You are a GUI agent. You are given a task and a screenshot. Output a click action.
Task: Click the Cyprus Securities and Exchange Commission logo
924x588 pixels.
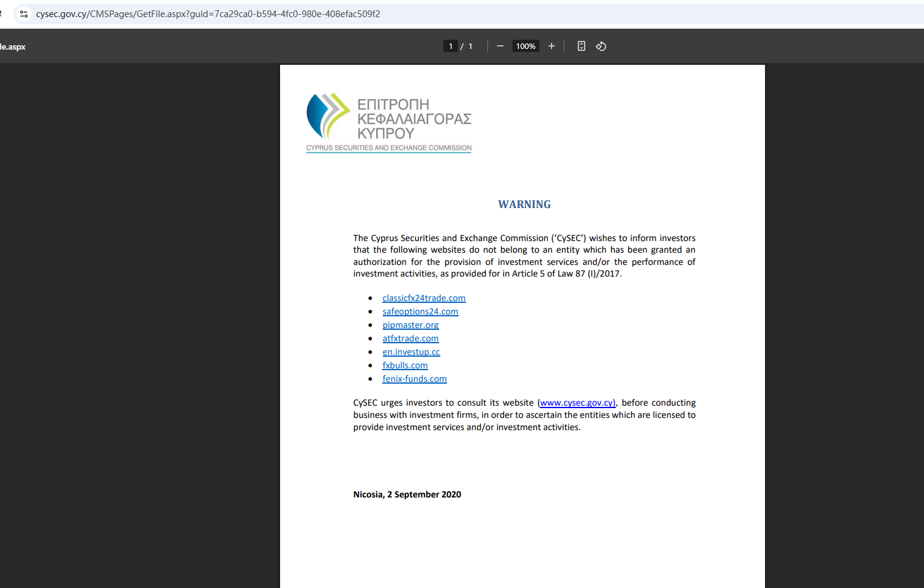[x=388, y=122]
